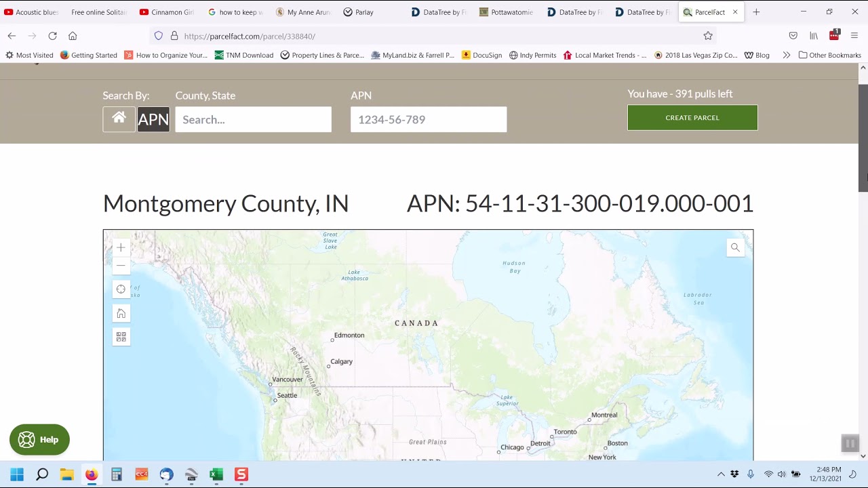This screenshot has height=488, width=868.
Task: Close the ParcelFact tab
Action: tap(735, 12)
